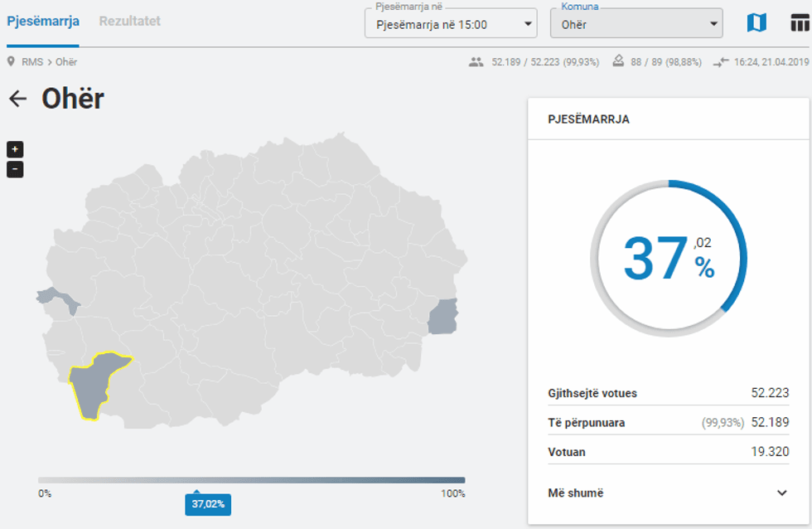
Task: Switch to table view icon
Action: point(800,23)
